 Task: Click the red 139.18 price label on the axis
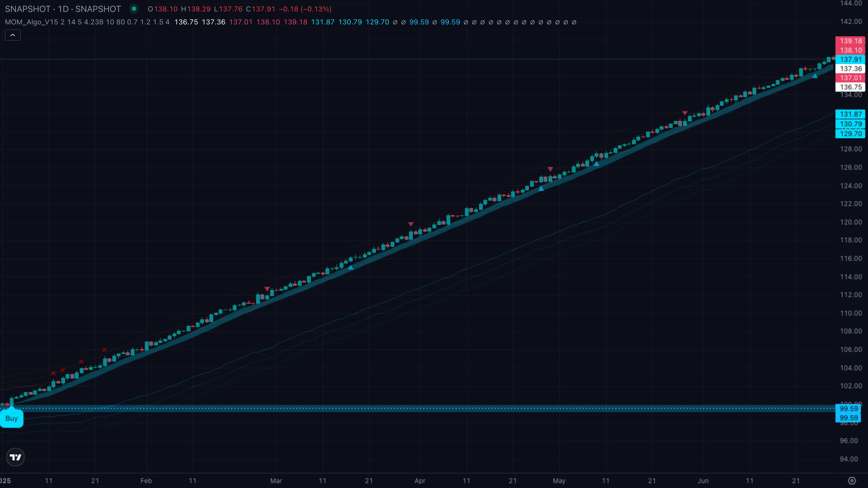coord(850,41)
